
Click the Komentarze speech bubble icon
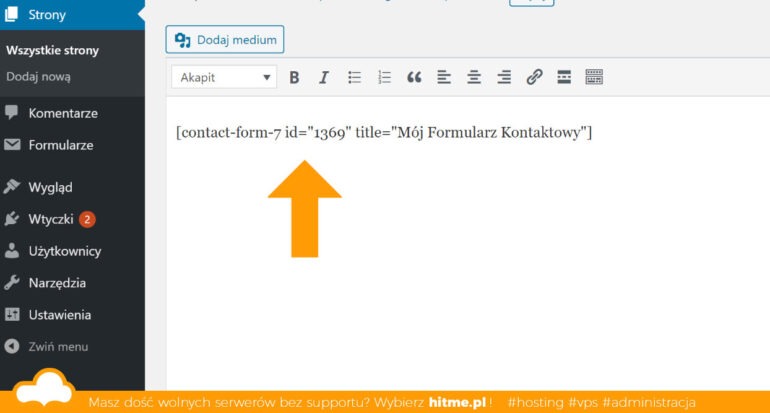[x=12, y=112]
